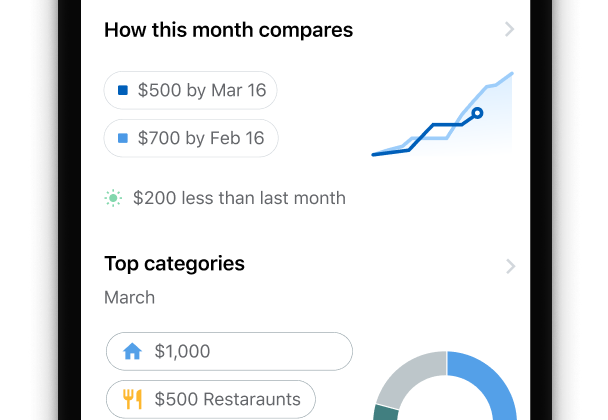
Task: Click the light blue shaded chart area
Action: pyautogui.click(x=492, y=130)
